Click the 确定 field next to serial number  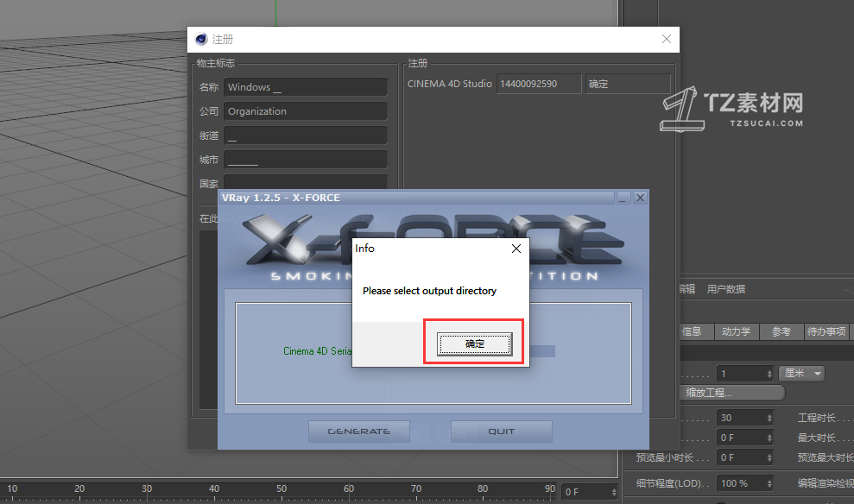[x=628, y=84]
